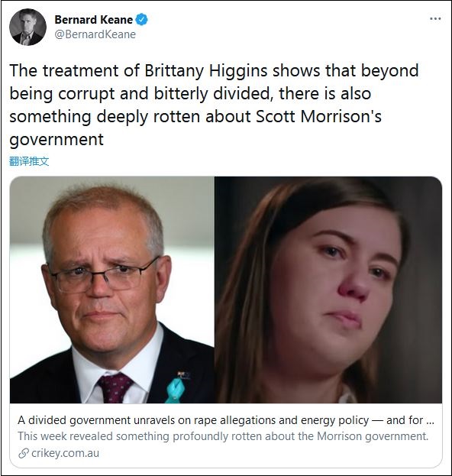Click the blue verified badge
This screenshot has width=452, height=476.
141,20
